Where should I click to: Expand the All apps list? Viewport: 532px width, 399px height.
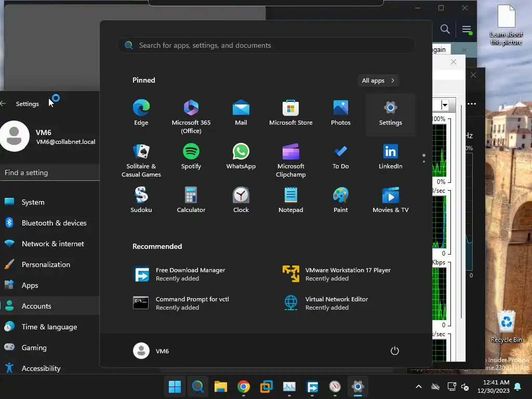click(378, 81)
